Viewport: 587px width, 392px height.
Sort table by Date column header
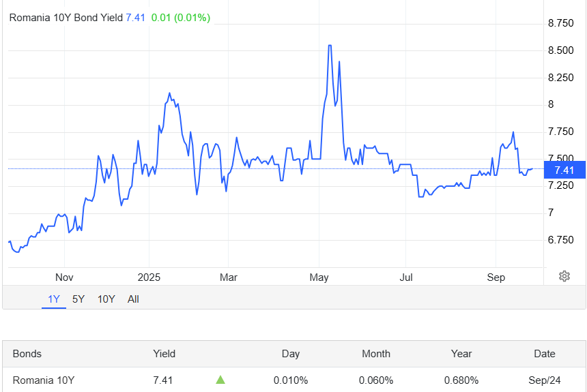tap(544, 354)
